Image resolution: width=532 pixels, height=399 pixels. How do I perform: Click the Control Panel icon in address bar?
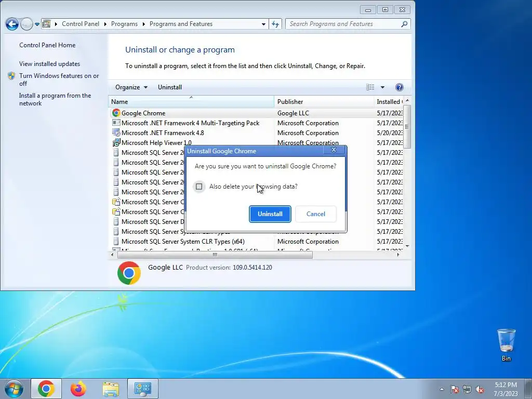pyautogui.click(x=47, y=24)
